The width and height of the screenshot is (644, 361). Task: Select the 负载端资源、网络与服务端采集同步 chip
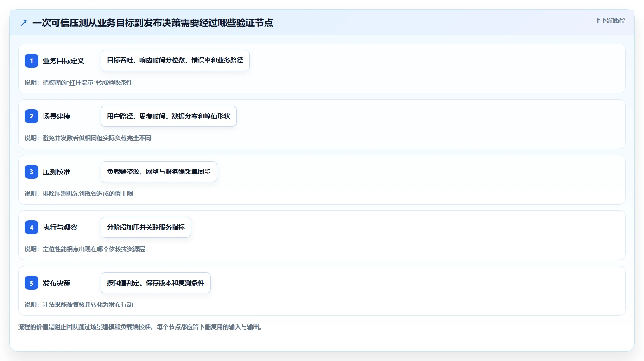pyautogui.click(x=159, y=172)
